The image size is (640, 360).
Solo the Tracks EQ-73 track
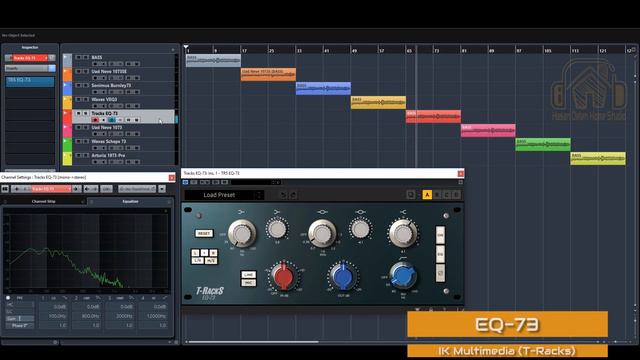pos(86,113)
